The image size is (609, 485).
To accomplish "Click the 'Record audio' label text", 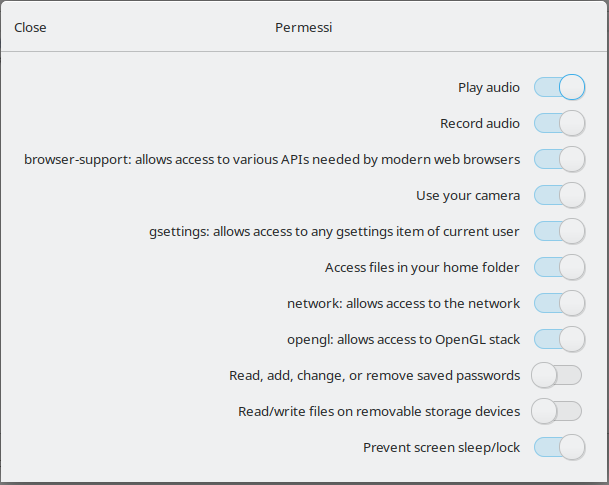I will pyautogui.click(x=480, y=124).
